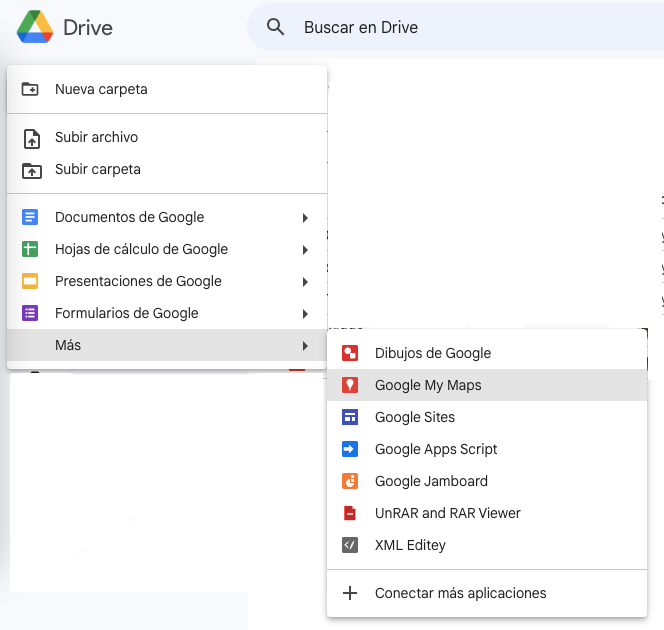Click the Subir archivo upload icon
664x630 pixels.
(x=31, y=138)
